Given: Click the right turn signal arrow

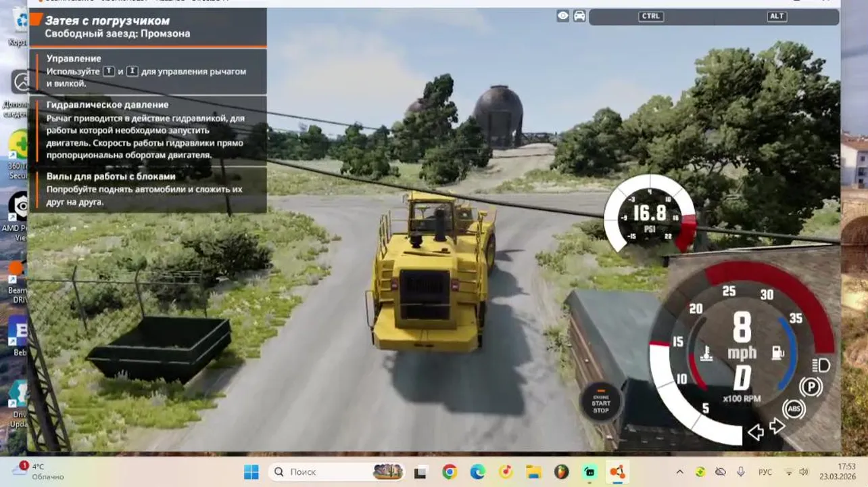Looking at the screenshot, I should tap(777, 426).
